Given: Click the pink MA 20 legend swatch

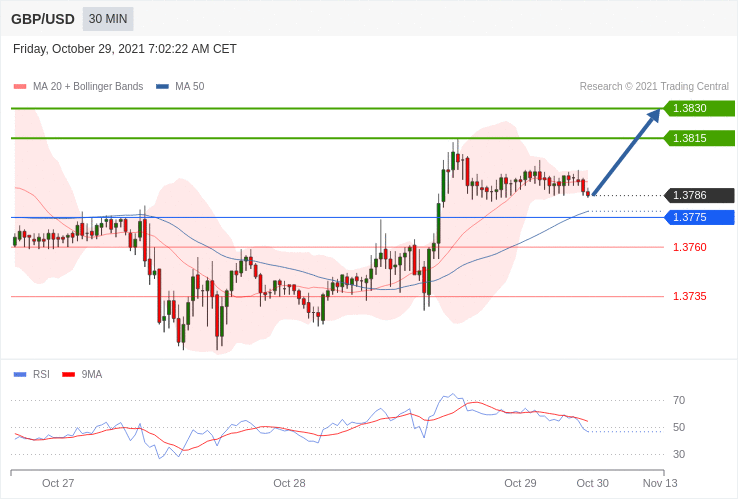Looking at the screenshot, I should click(20, 87).
